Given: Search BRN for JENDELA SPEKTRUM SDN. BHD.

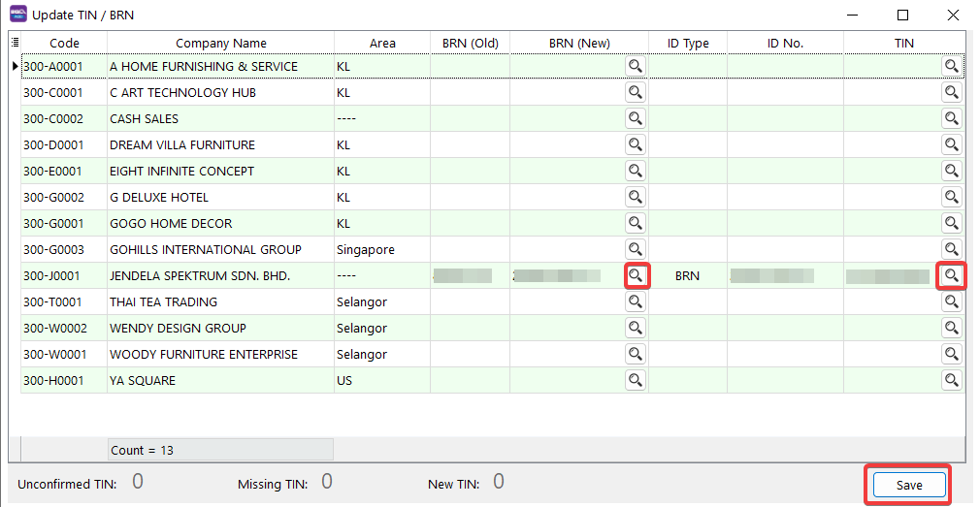Looking at the screenshot, I should coord(635,275).
